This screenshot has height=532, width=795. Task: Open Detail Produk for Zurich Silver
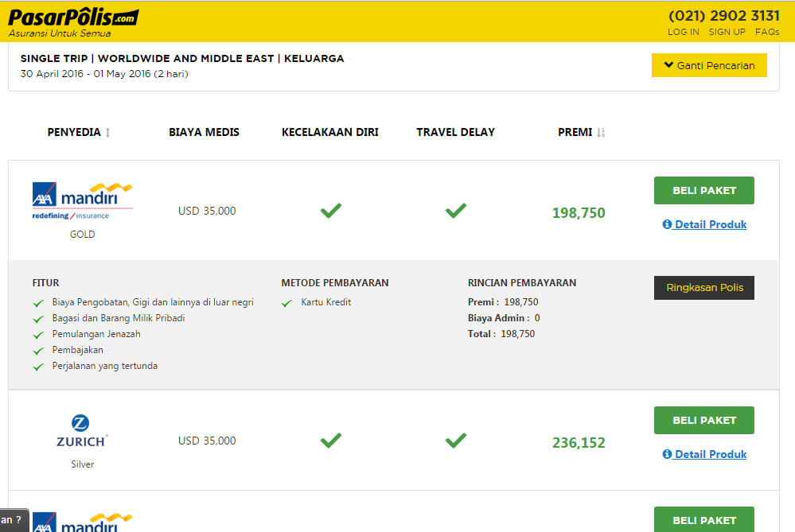tap(711, 455)
